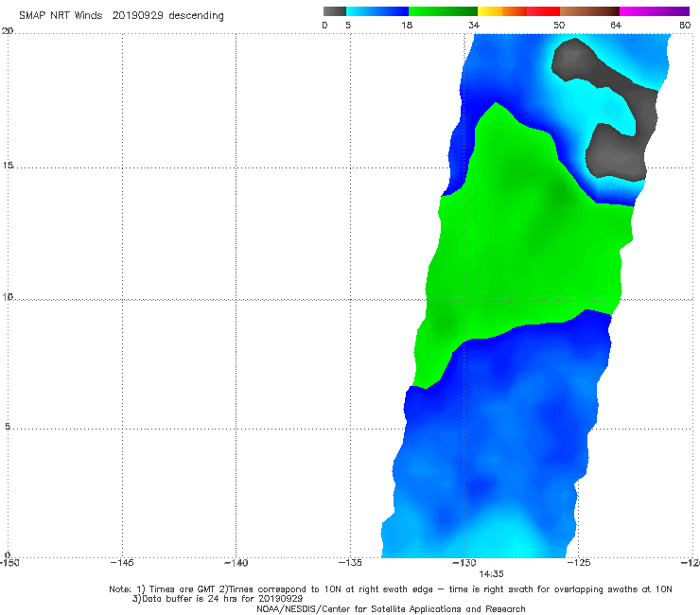Click the longitude axis label "-140"
700x615 pixels.
click(236, 563)
